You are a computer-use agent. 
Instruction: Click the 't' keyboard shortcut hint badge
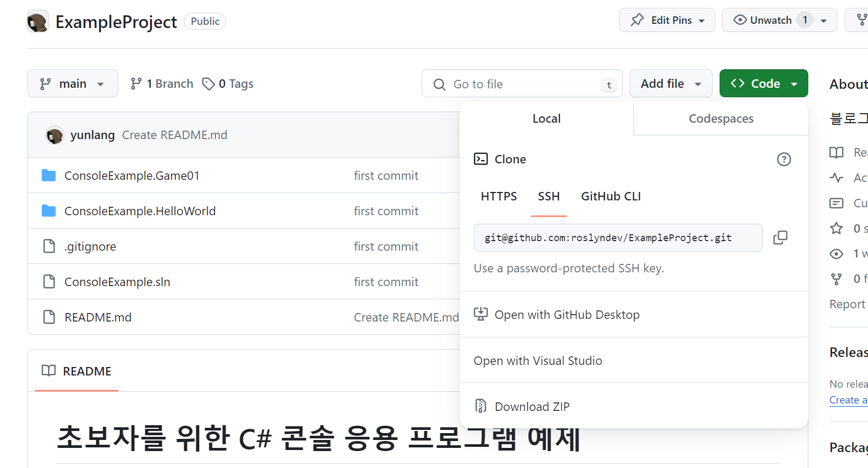[x=609, y=85]
